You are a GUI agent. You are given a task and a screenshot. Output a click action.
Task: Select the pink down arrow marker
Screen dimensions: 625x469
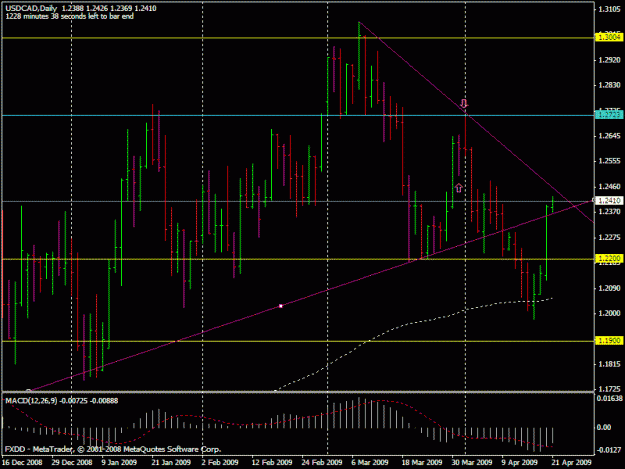464,104
